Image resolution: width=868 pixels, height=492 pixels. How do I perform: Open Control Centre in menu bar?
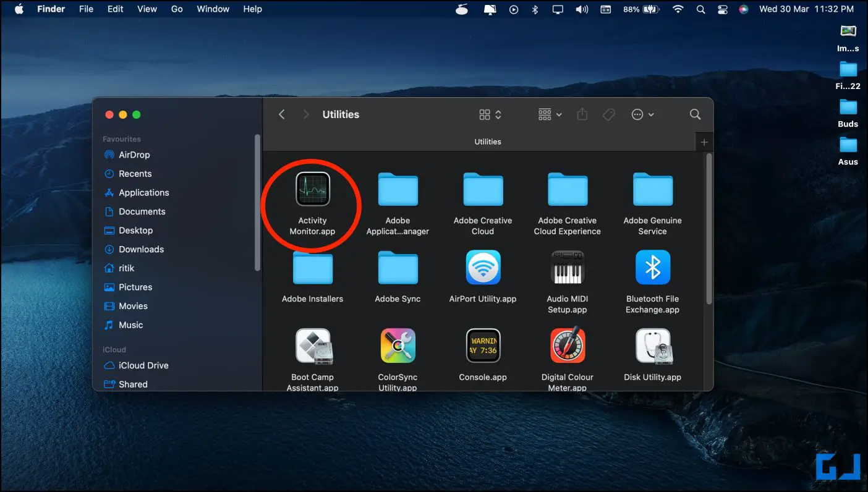[722, 9]
